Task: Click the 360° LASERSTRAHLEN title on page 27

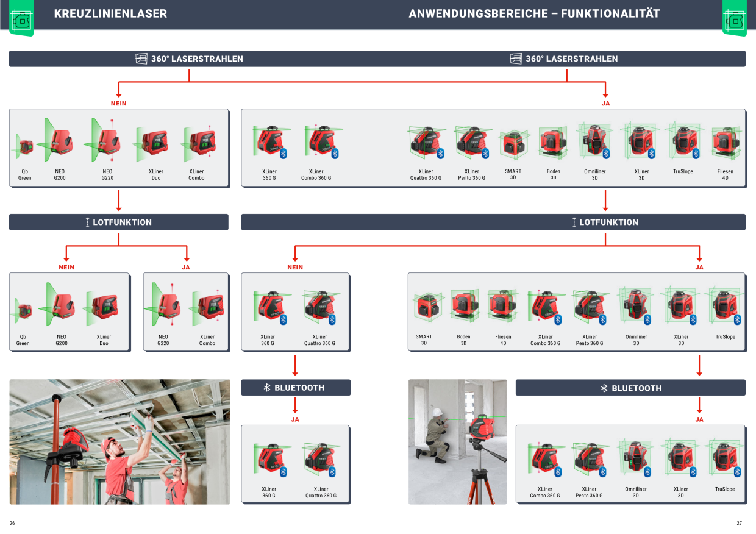Action: coord(572,59)
